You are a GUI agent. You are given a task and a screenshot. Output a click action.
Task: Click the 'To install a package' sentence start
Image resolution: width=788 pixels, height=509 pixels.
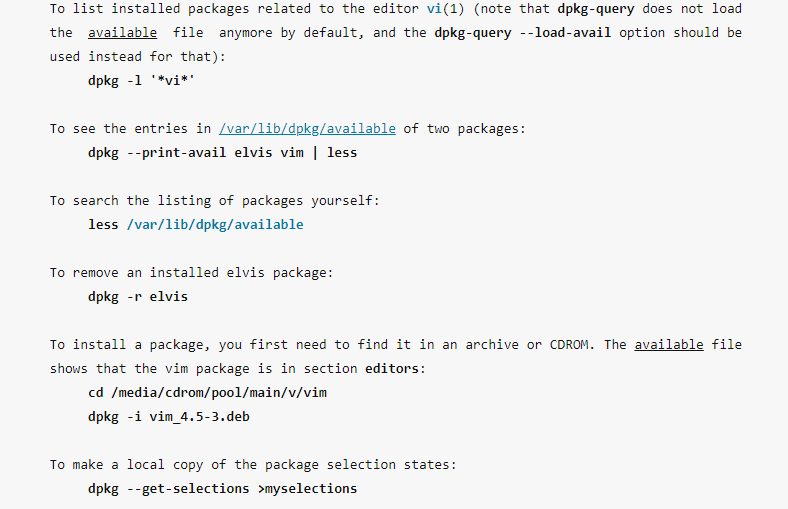point(130,345)
